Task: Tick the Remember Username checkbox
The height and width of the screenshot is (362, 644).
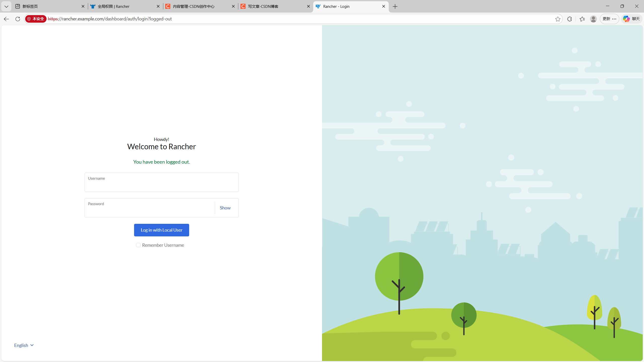Action: tap(138, 245)
